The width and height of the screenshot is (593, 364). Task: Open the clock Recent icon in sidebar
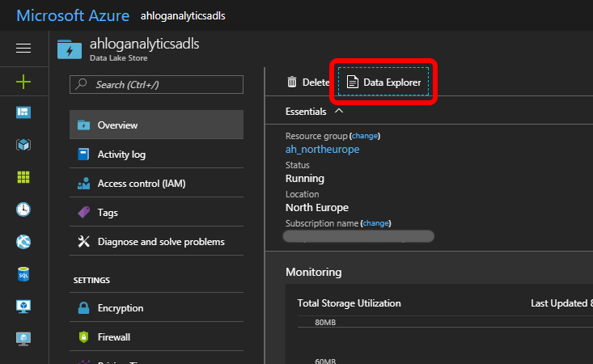pos(23,210)
